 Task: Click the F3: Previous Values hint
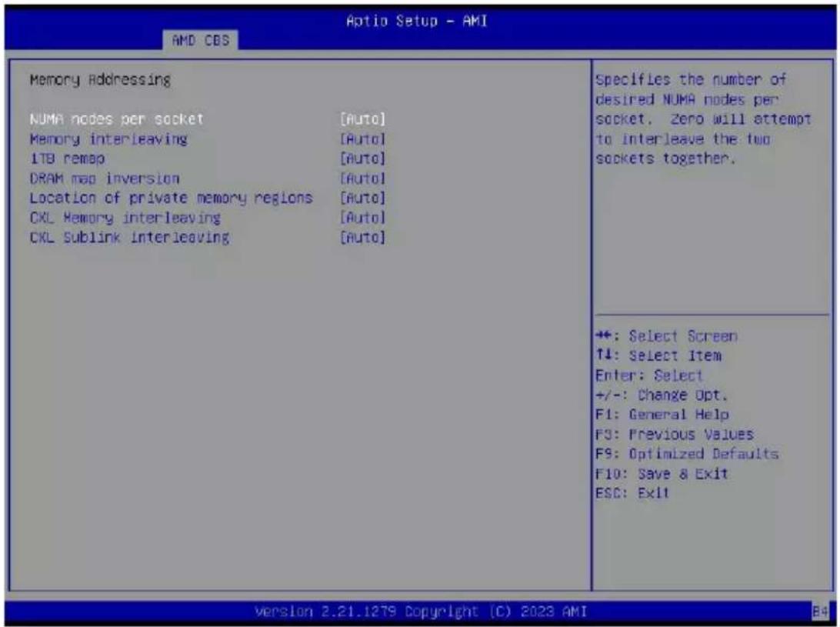pyautogui.click(x=675, y=434)
